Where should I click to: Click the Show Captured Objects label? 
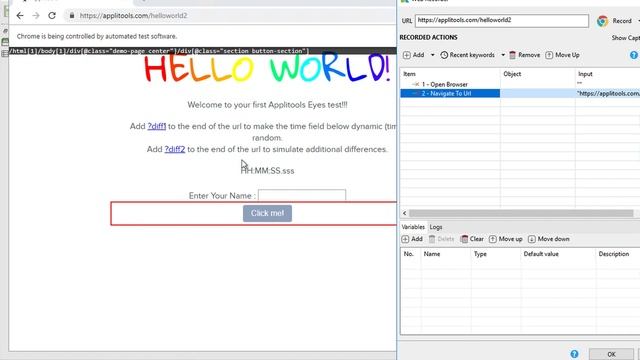(626, 38)
